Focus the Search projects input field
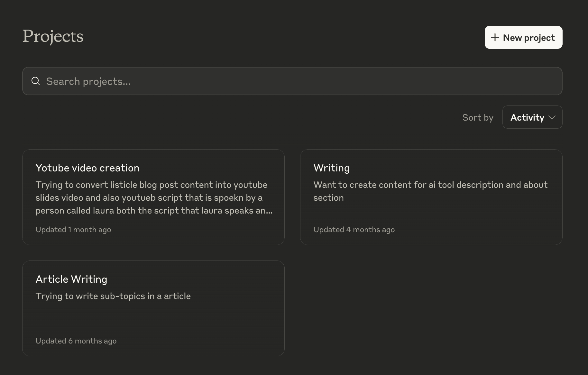Viewport: 588px width, 375px height. click(289, 81)
